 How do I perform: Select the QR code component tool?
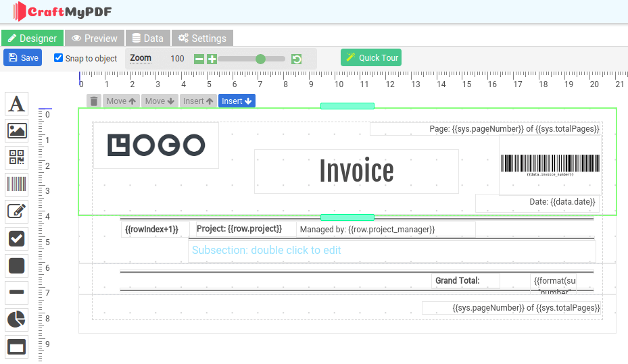[16, 157]
